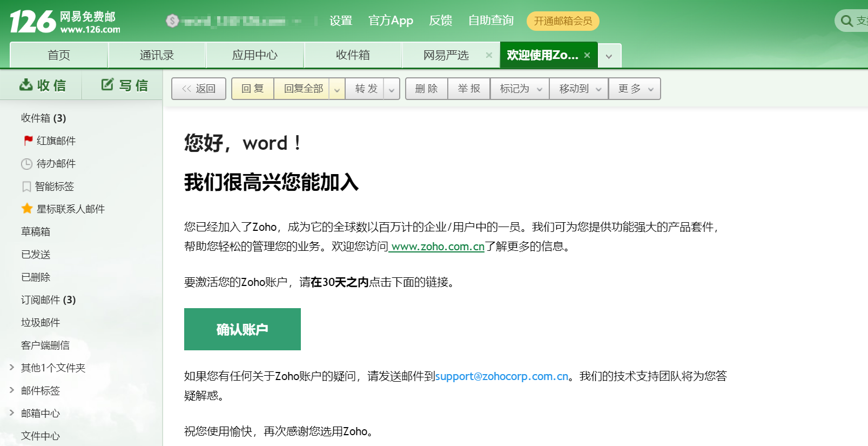This screenshot has height=446, width=868.
Task: Click the green 确认账户 button
Action: coord(242,329)
